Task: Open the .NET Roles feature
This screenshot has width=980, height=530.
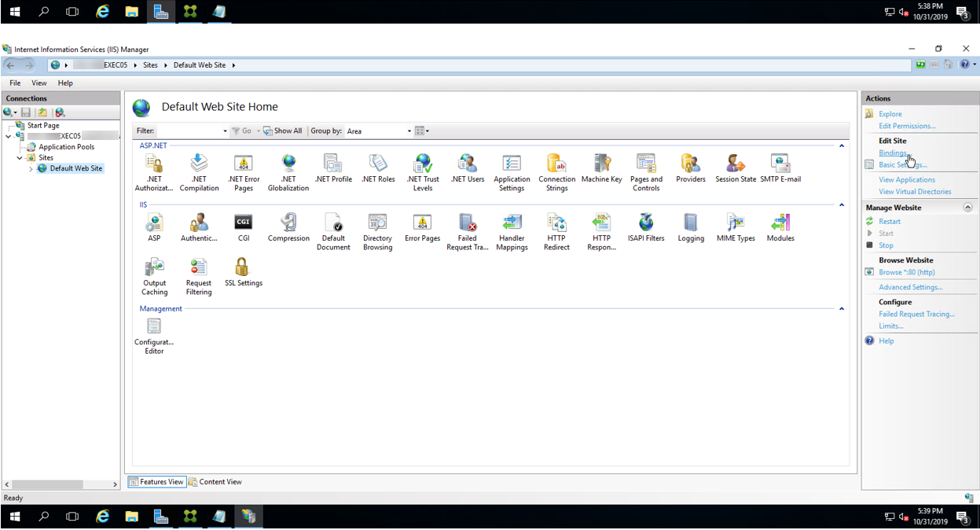Action: click(x=378, y=168)
